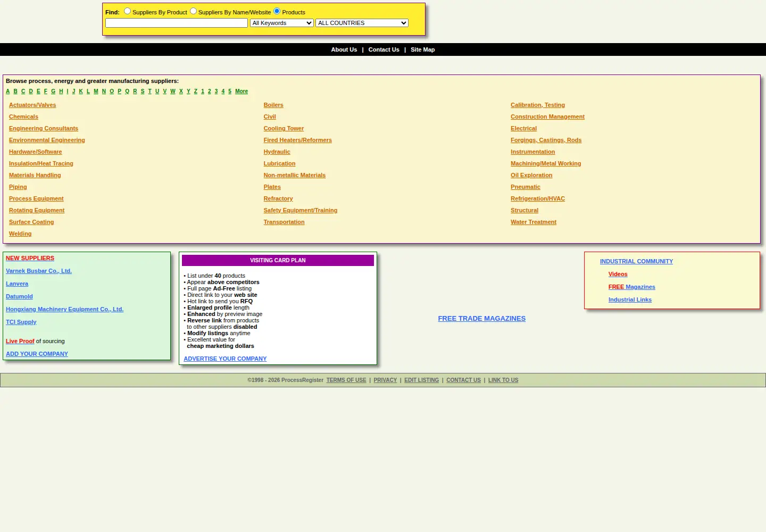Open Fired Heaters/Reformers category
The image size is (766, 532).
tap(297, 140)
